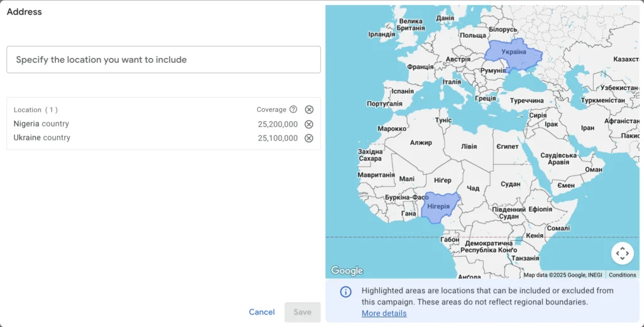Open the More details link

[x=384, y=313]
